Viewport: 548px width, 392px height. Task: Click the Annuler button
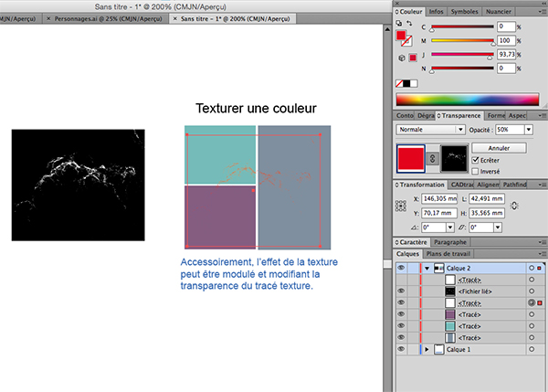click(x=499, y=147)
